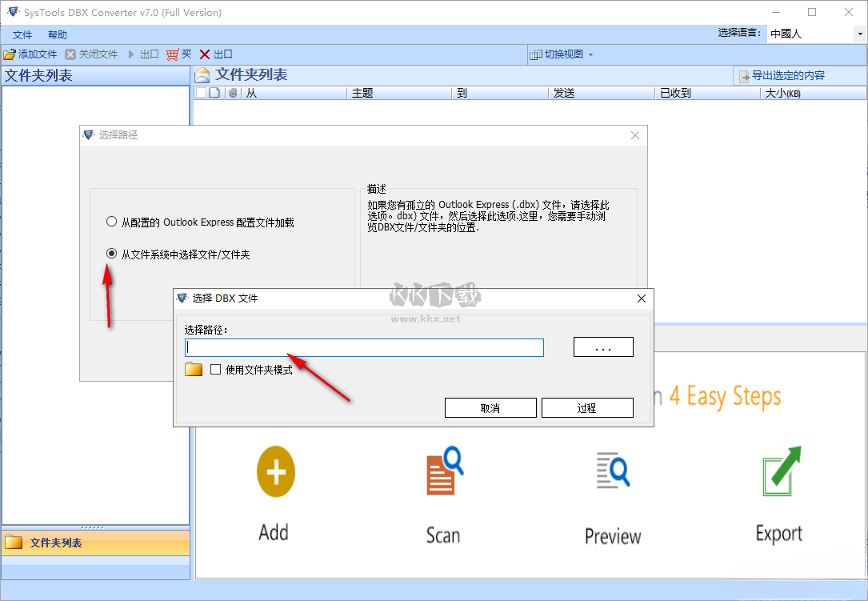Open the file browse ... dropdown button
The width and height of the screenshot is (868, 601).
(x=602, y=347)
